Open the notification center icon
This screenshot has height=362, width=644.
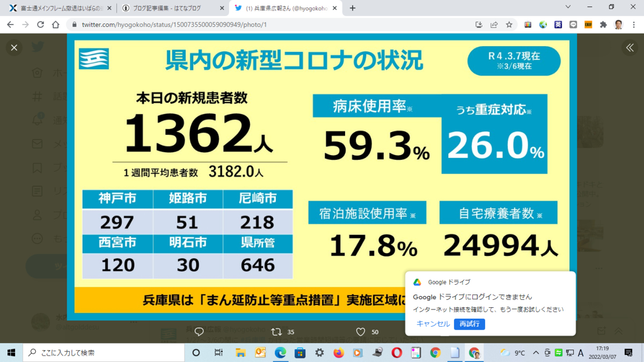628,352
